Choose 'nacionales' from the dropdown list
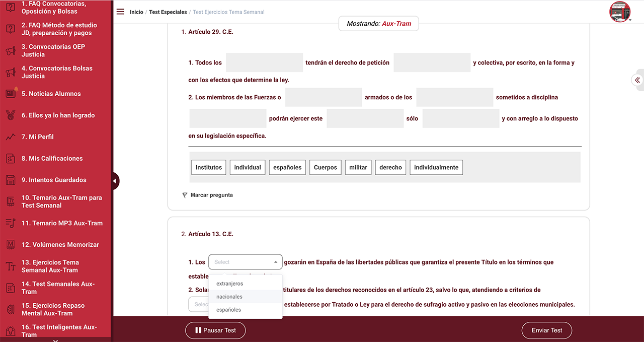 tap(246, 297)
